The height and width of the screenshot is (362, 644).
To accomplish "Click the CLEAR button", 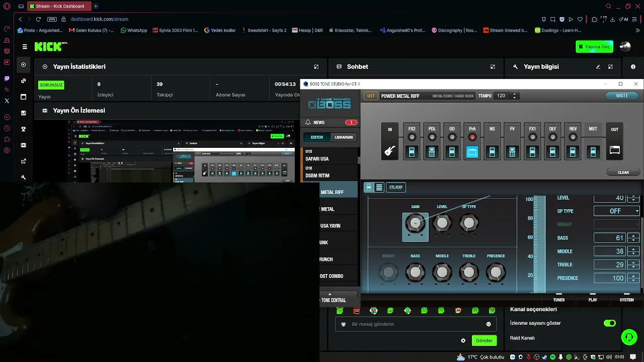I will pos(623,172).
